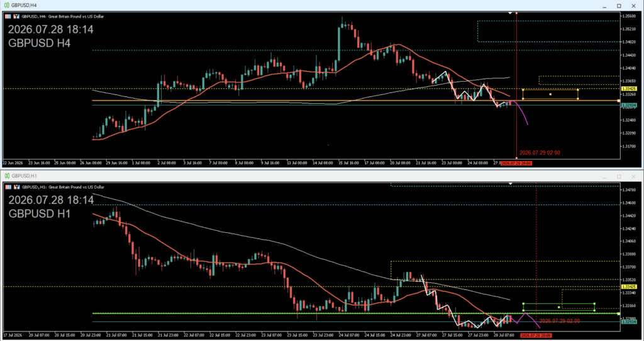The height and width of the screenshot is (341, 644).
Task: Select the orange horizontal line end handle in H4
Action: [619, 101]
